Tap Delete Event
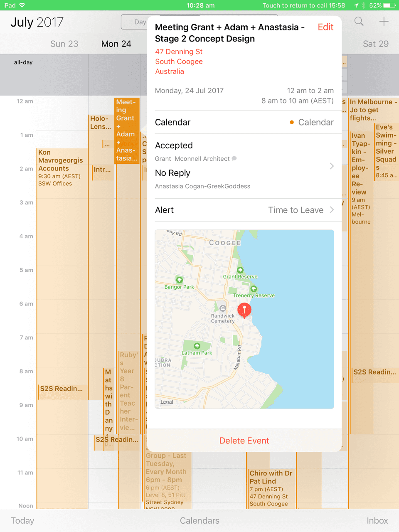Viewport: 399px width, 532px height. pos(244,441)
